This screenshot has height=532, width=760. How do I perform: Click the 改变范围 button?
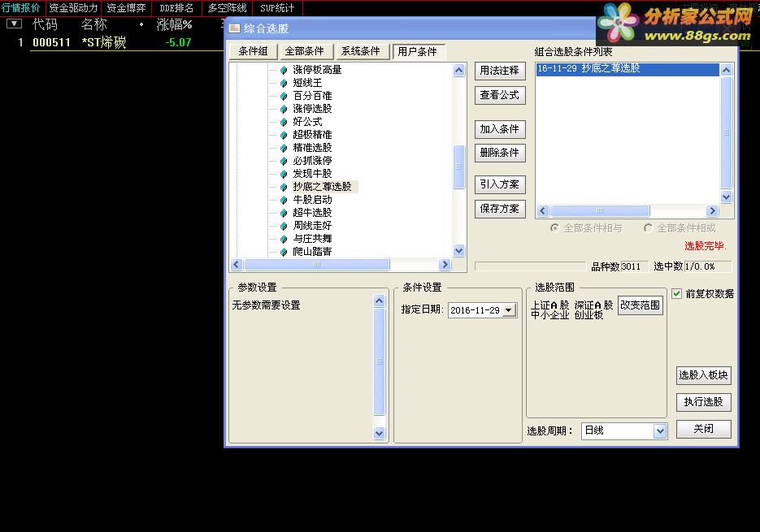pyautogui.click(x=641, y=305)
